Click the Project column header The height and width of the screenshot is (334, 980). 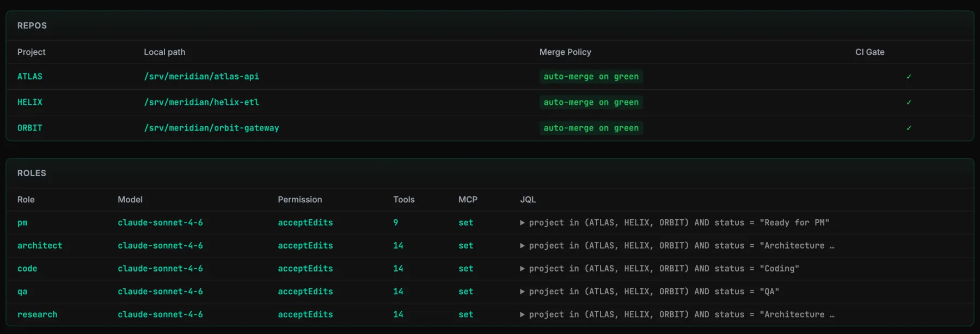click(x=32, y=52)
